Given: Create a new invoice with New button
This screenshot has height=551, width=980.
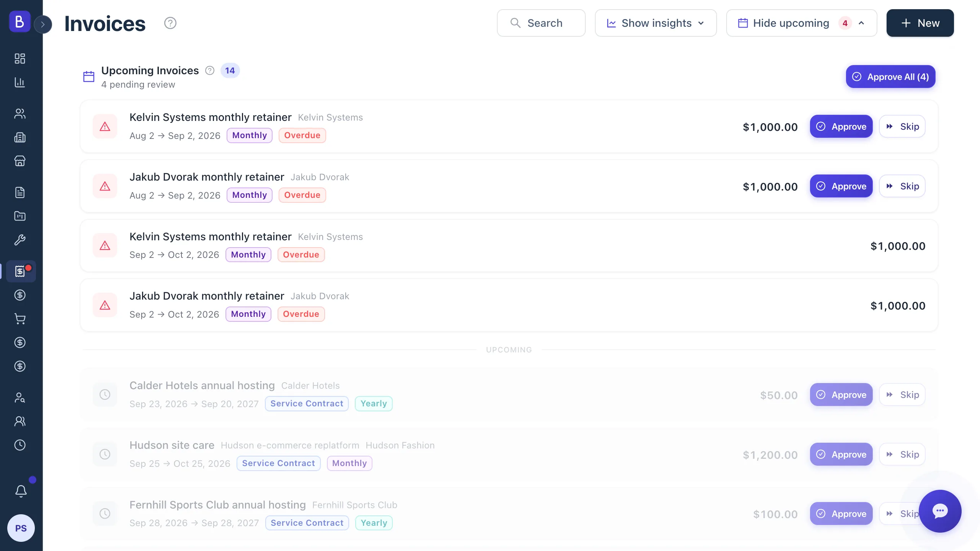Looking at the screenshot, I should coord(920,23).
